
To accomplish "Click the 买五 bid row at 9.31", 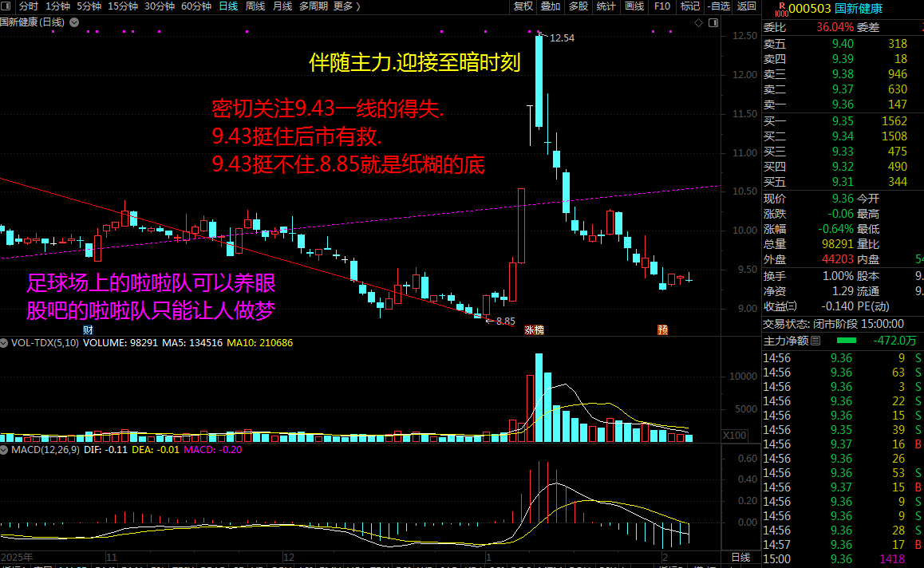I will pos(843,182).
